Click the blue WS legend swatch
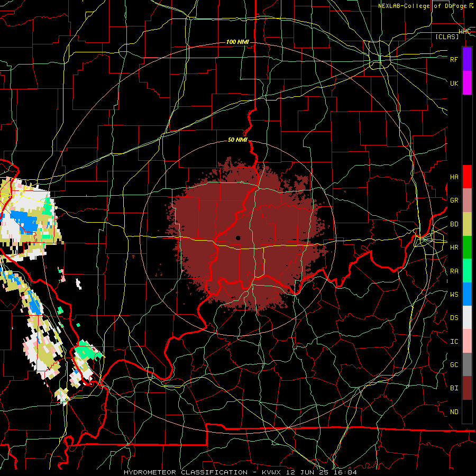476x476 pixels. click(x=467, y=294)
